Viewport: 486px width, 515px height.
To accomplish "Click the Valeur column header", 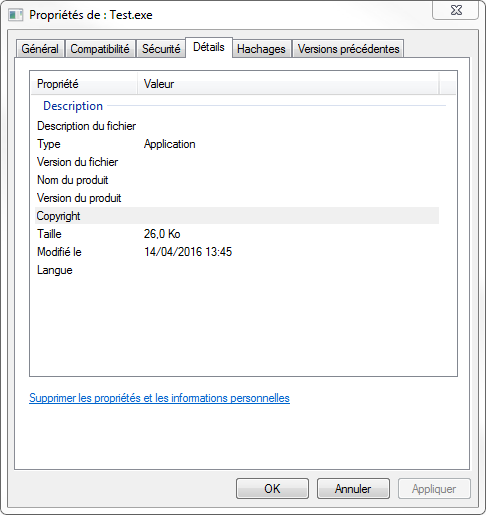I will pos(288,84).
